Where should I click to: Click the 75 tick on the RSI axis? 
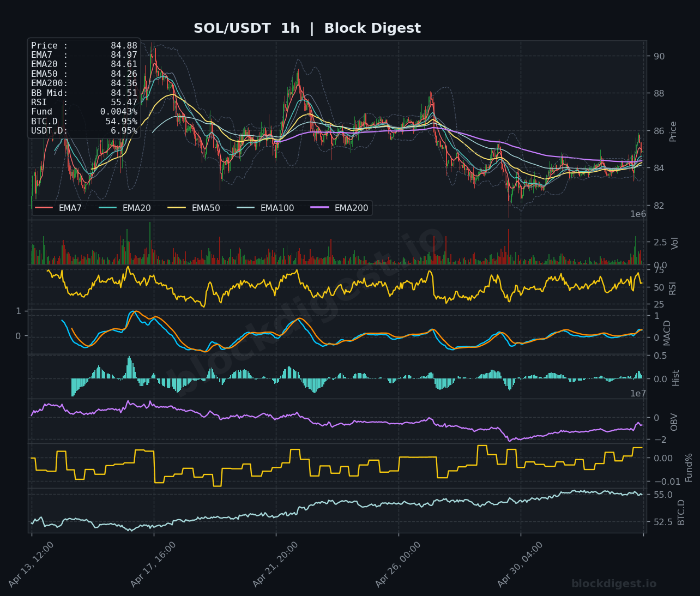click(659, 270)
